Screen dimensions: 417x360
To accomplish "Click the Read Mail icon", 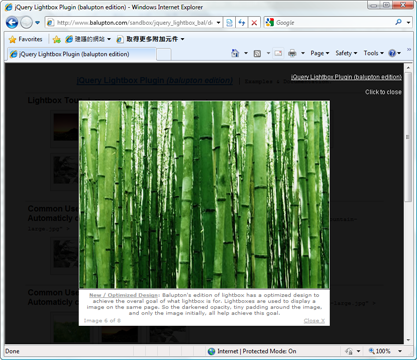I will [x=278, y=53].
